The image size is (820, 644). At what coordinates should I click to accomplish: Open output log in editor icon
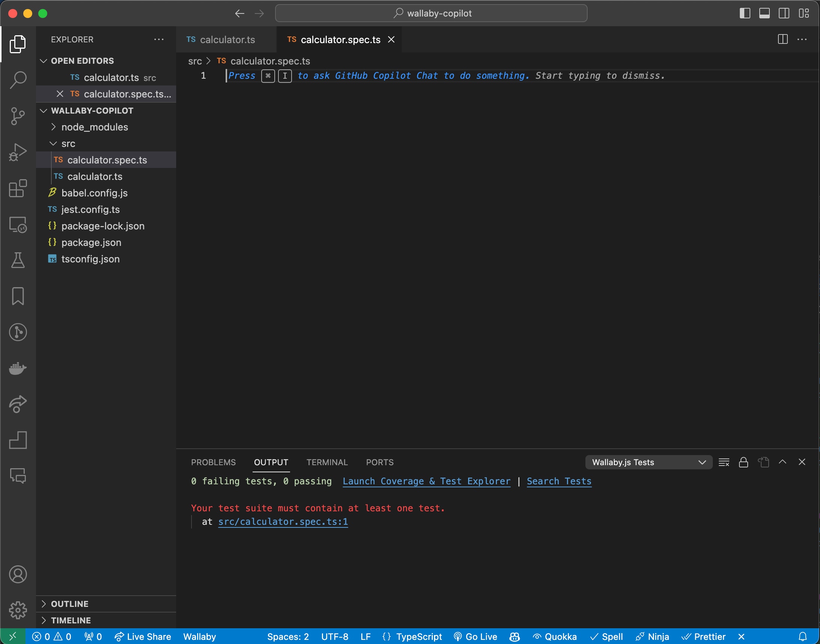click(x=763, y=462)
